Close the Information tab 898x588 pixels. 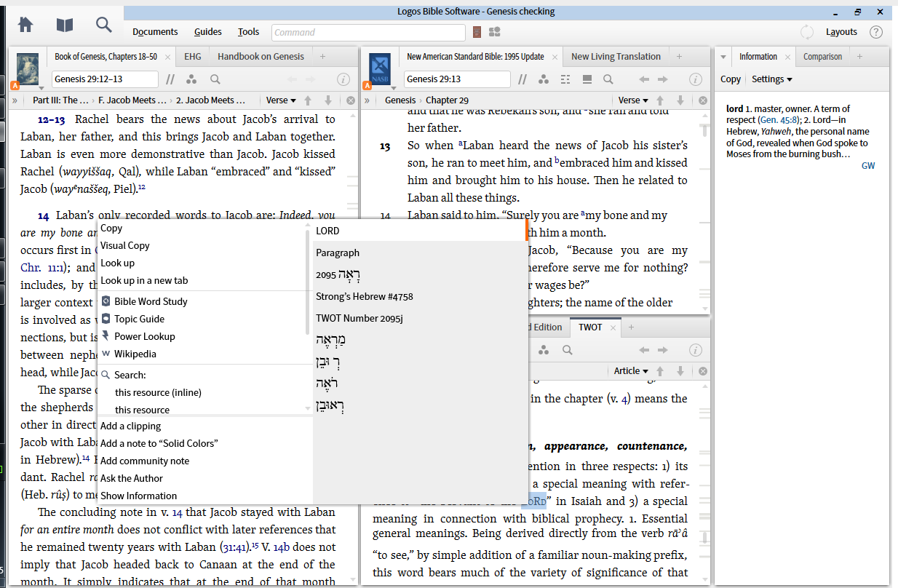pos(787,57)
